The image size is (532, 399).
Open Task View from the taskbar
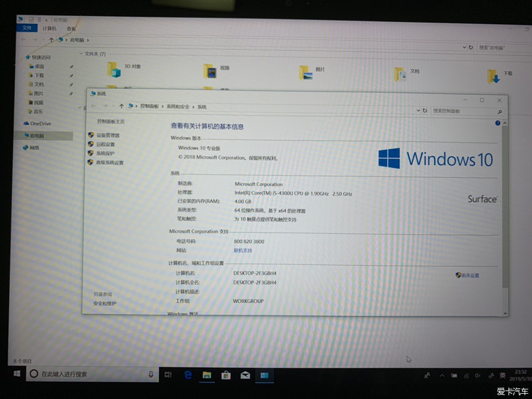click(x=168, y=375)
